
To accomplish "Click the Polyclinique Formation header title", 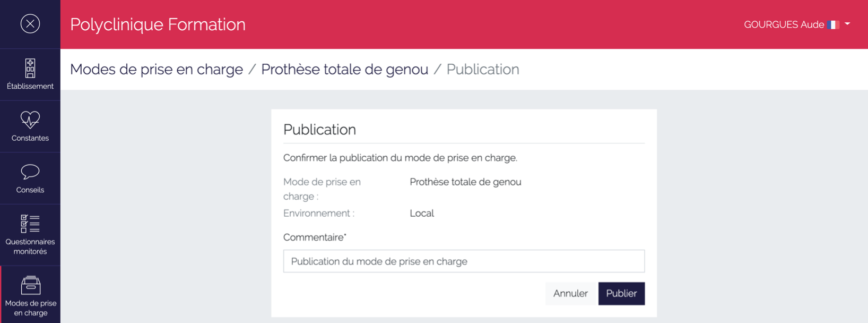I will [x=158, y=24].
